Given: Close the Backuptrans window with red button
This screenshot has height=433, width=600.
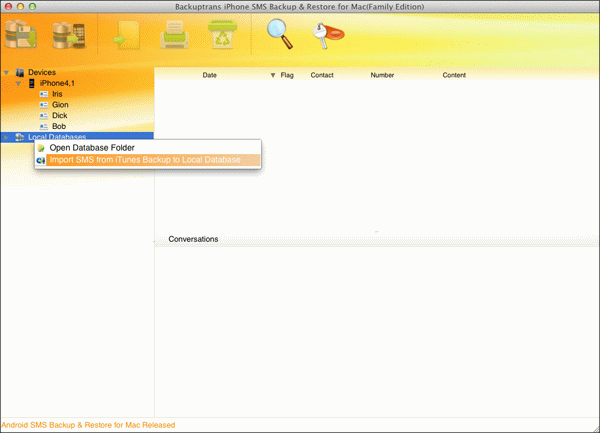Looking at the screenshot, I should coord(8,6).
